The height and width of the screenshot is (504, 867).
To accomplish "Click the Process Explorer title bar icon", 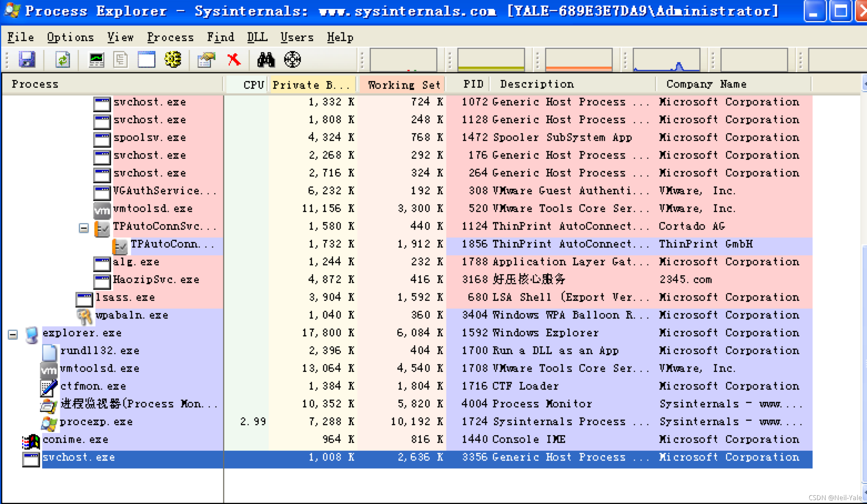I will pos(13,10).
